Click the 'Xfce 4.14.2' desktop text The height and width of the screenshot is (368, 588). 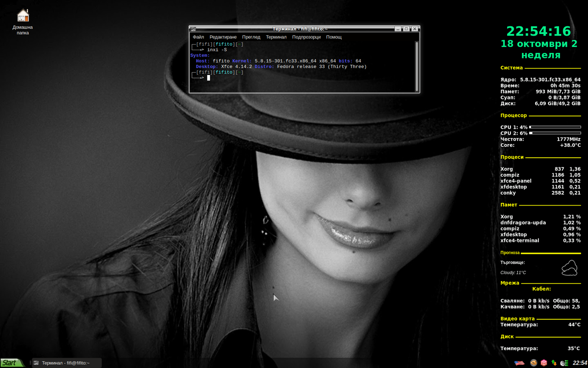pyautogui.click(x=237, y=67)
